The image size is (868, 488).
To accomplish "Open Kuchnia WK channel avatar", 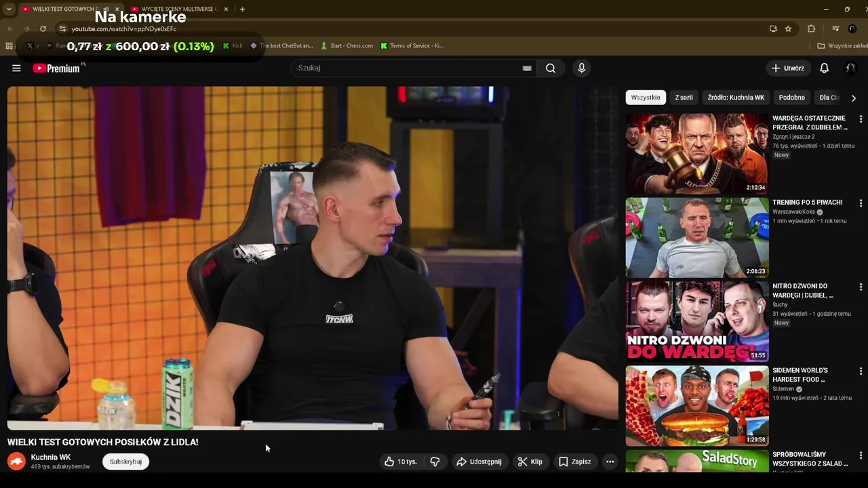I will [16, 462].
